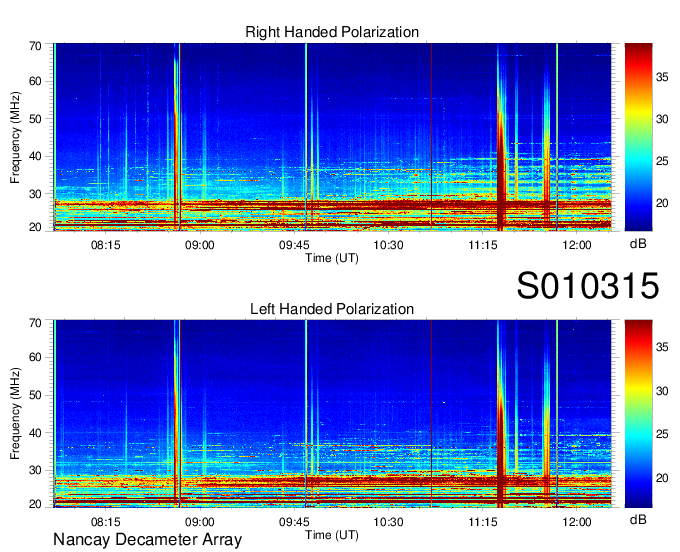Click the 35 dB tick on lower color bar
680x552 pixels.
click(x=662, y=347)
